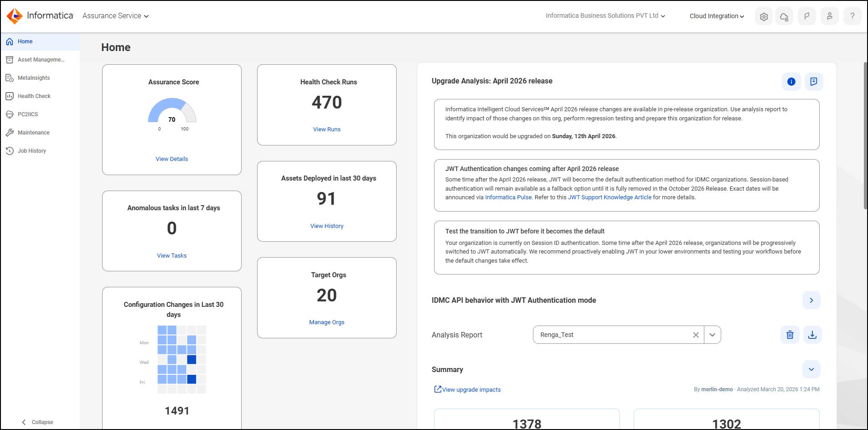Click the Health Check Runs count 470
Image resolution: width=868 pixels, height=430 pixels.
pos(327,103)
